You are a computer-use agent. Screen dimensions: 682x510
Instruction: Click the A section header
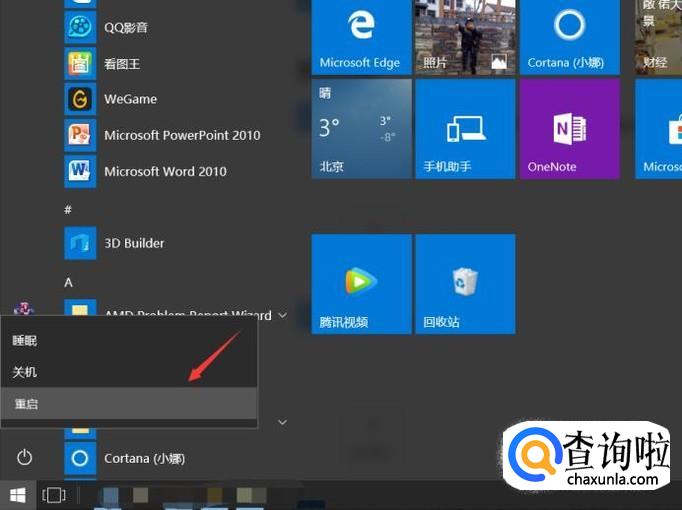coord(68,283)
